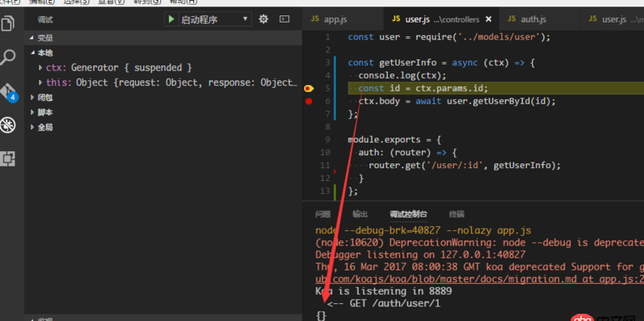
Task: Open the koajs migration.md link in console
Action: pyautogui.click(x=479, y=279)
